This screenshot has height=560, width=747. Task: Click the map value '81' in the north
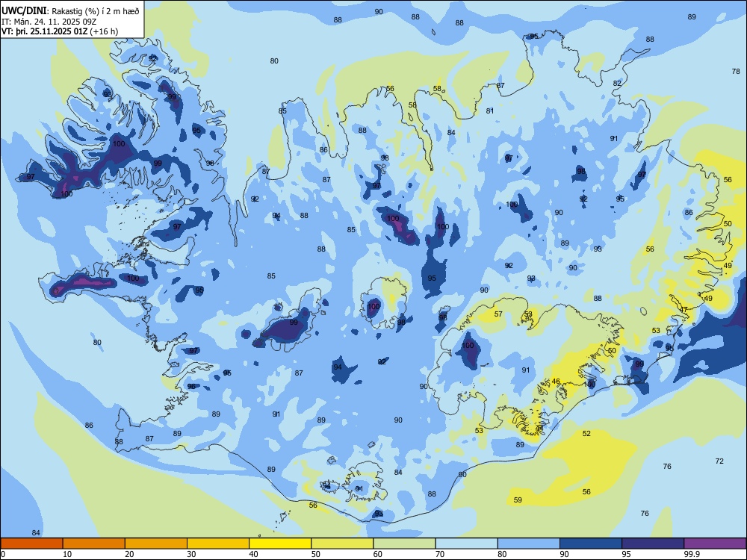click(490, 111)
